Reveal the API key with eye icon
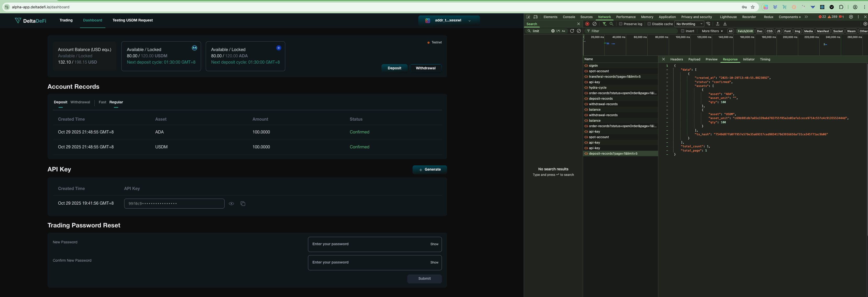868x297 pixels. click(x=231, y=204)
